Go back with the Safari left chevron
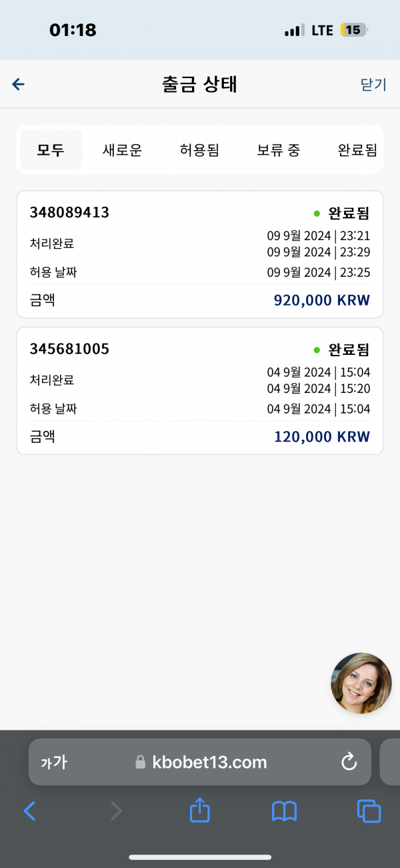Image resolution: width=400 pixels, height=868 pixels. point(29,811)
